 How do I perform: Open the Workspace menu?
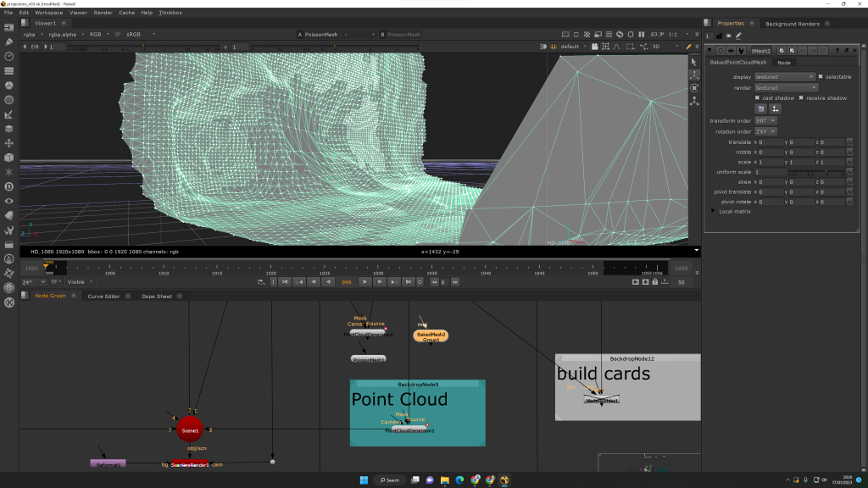(x=48, y=13)
